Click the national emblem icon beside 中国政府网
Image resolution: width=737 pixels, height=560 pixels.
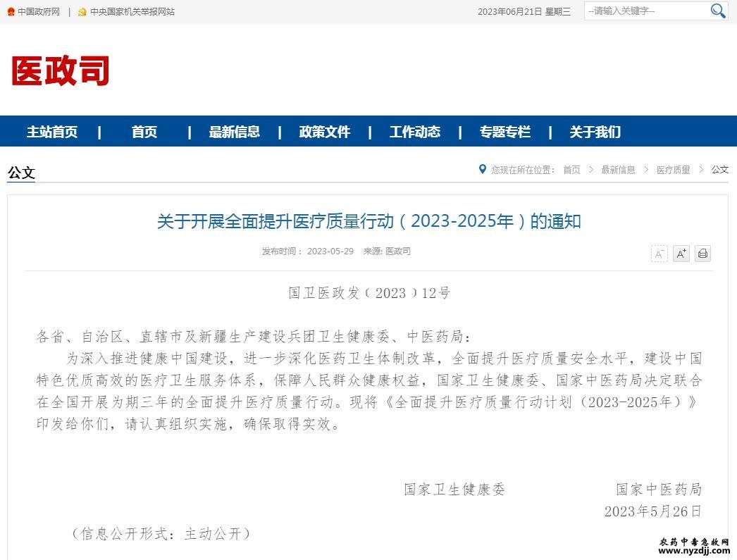click(x=11, y=12)
